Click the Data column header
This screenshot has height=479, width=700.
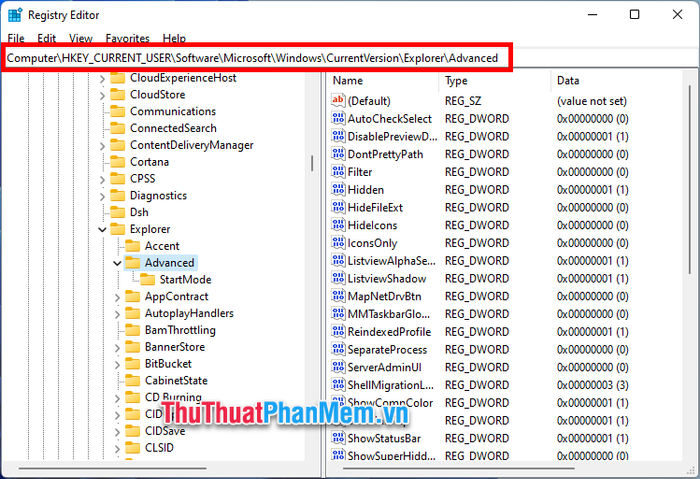click(616, 80)
